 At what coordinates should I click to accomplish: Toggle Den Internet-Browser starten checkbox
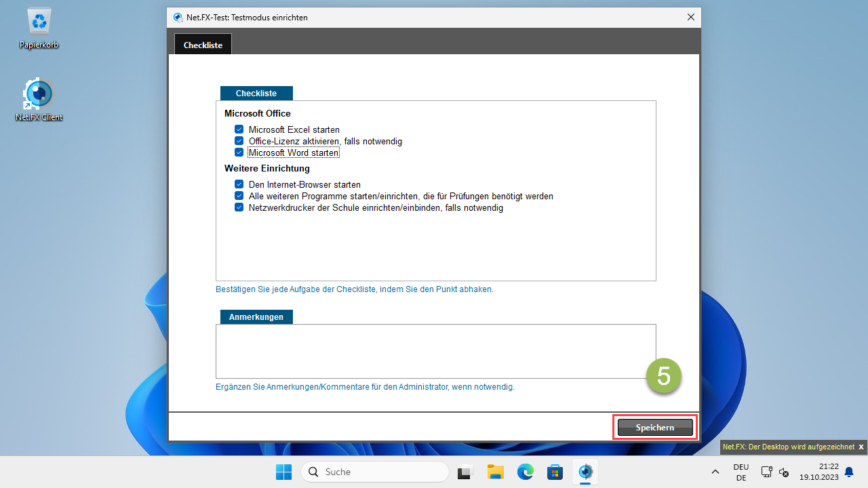(239, 184)
